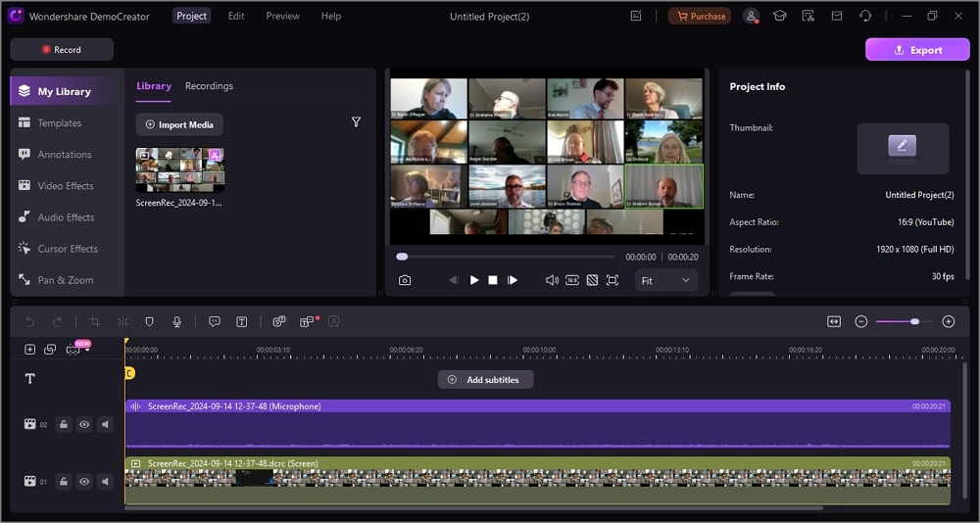Screen dimensions: 980x523
Task: Click the boxed T text tool icon
Action: [x=242, y=321]
